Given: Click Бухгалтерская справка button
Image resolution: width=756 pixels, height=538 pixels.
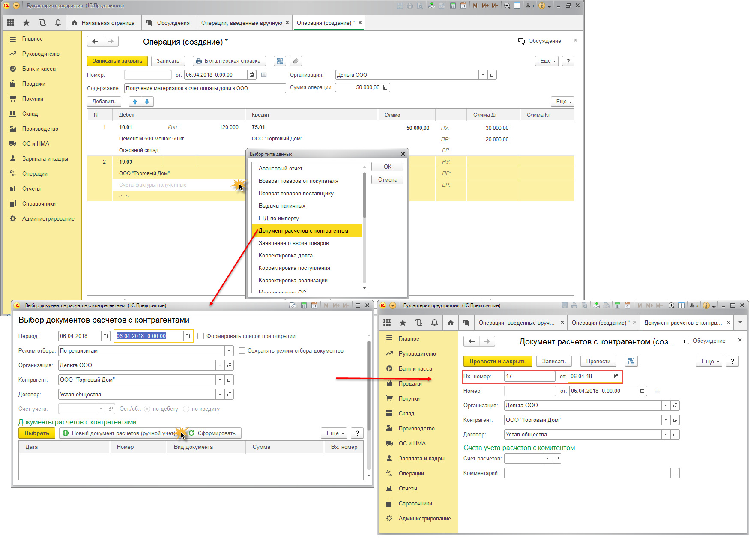Looking at the screenshot, I should 229,61.
